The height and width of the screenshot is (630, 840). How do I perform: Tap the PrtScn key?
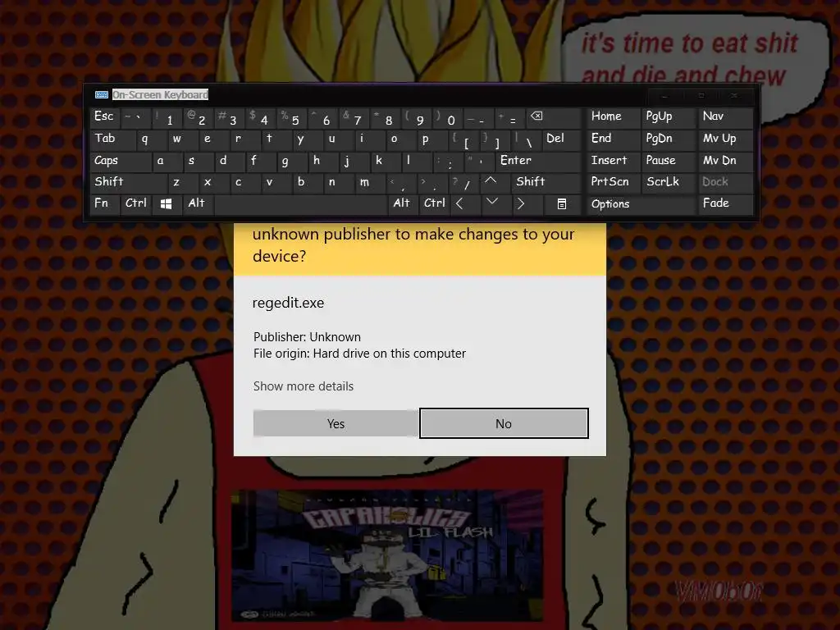(x=613, y=182)
